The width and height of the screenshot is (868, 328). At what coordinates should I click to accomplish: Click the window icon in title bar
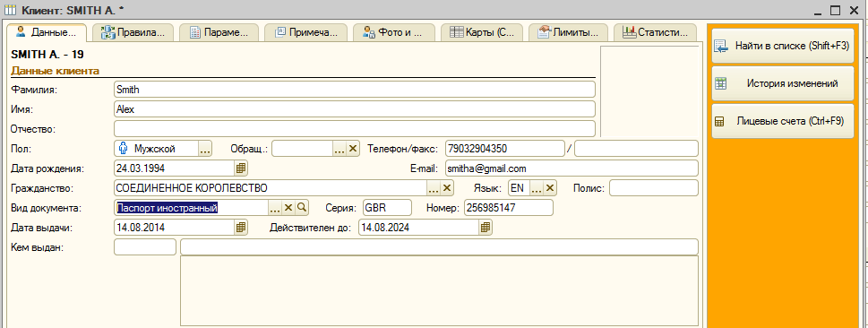tap(10, 10)
